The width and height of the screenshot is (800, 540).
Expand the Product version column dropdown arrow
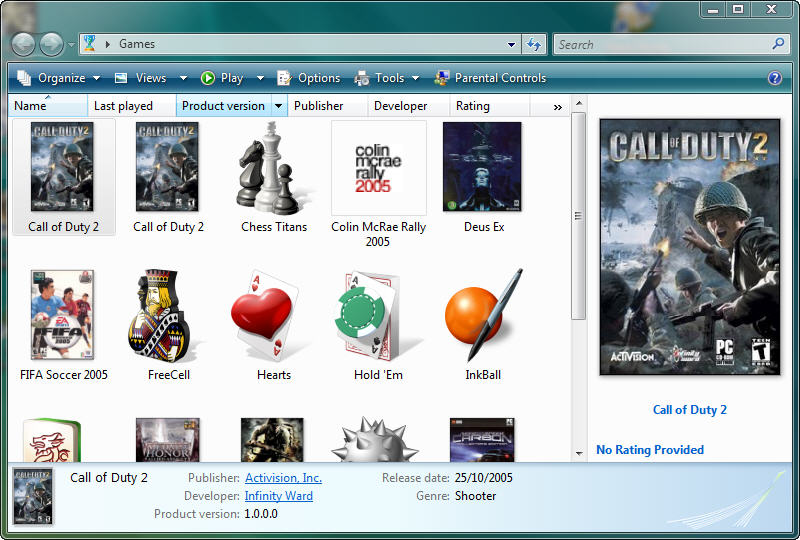[x=278, y=106]
